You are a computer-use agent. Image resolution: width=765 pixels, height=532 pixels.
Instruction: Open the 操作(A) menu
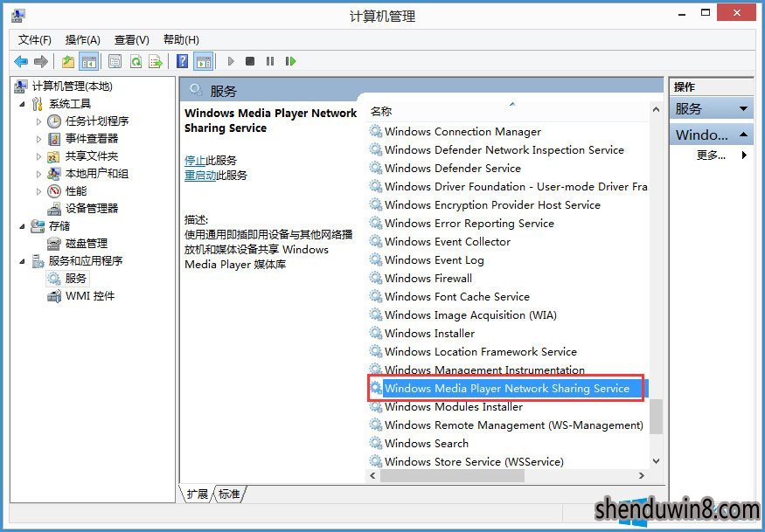(83, 40)
